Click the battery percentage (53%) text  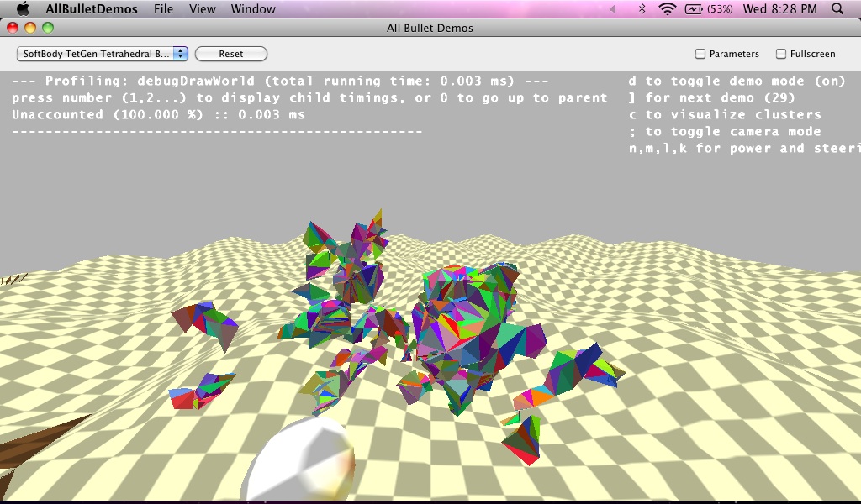720,8
